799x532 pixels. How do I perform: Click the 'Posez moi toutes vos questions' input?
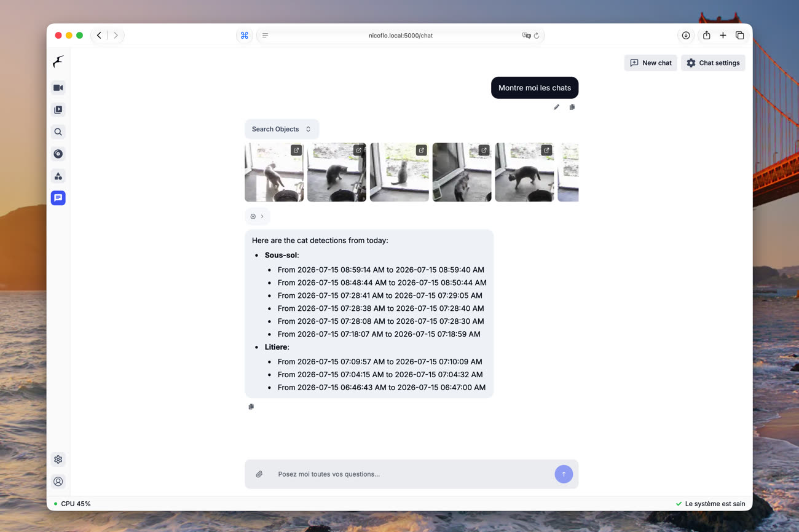pos(412,474)
